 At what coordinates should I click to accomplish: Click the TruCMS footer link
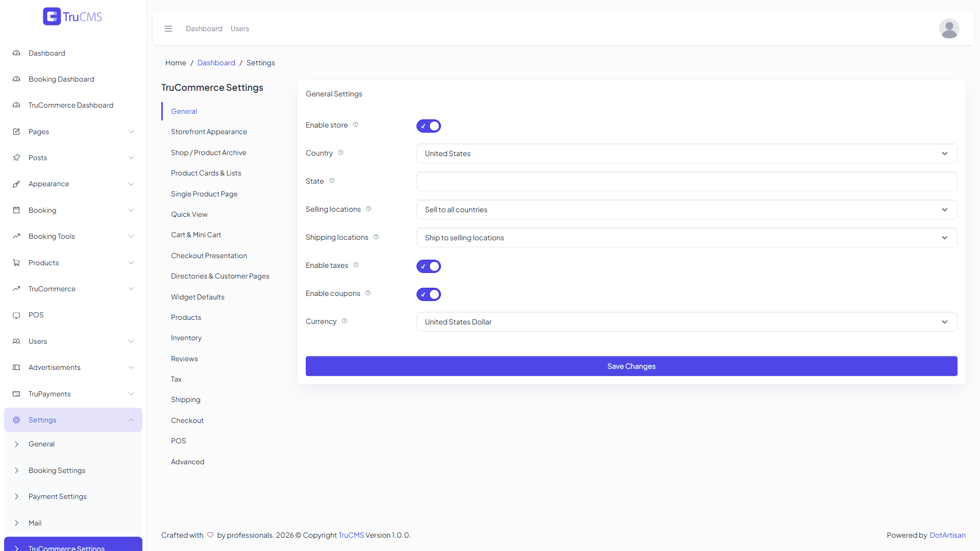tap(351, 535)
